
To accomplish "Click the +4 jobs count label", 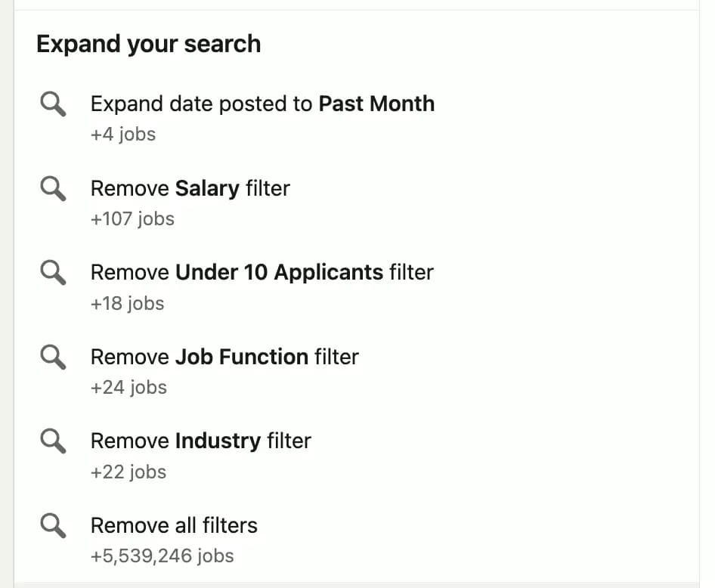I will pos(122,134).
